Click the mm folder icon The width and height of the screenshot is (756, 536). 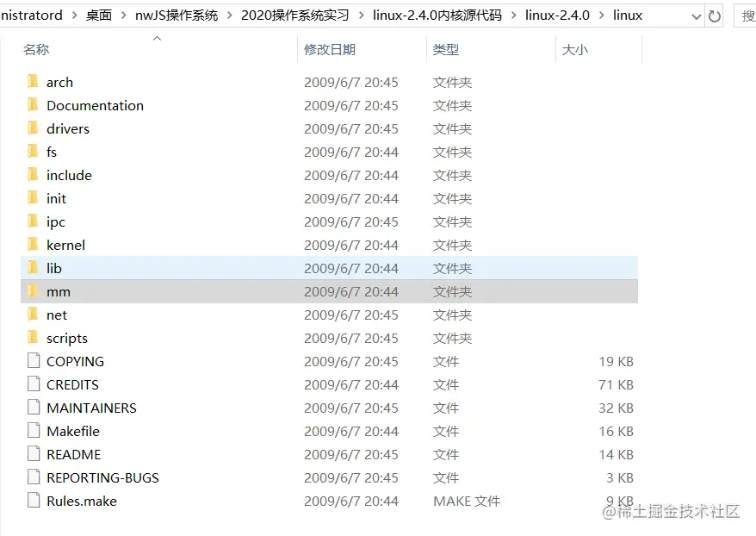coord(33,291)
